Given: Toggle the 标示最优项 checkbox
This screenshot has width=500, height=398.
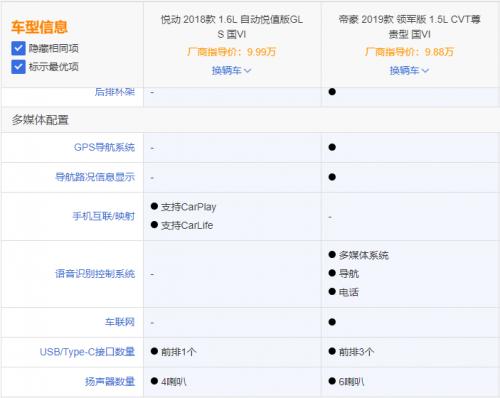Looking at the screenshot, I should pos(18,67).
